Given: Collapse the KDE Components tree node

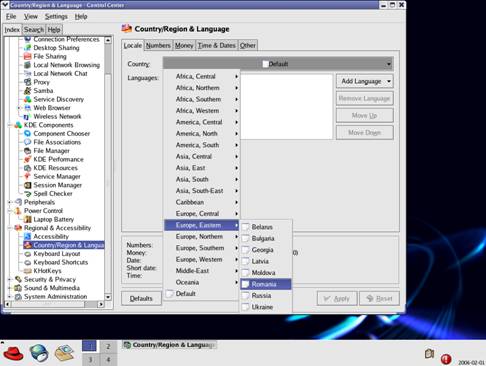Looking at the screenshot, I should 9,125.
